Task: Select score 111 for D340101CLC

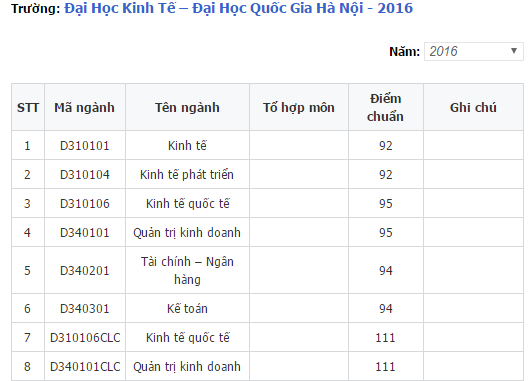Action: [386, 366]
